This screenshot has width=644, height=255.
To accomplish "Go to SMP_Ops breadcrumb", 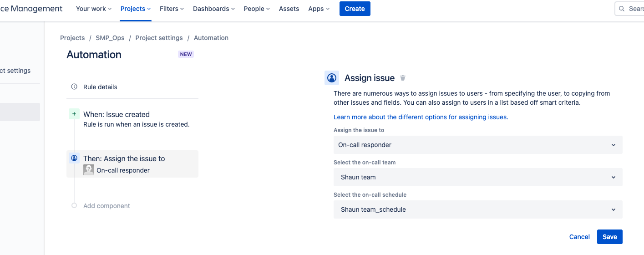I will [110, 38].
